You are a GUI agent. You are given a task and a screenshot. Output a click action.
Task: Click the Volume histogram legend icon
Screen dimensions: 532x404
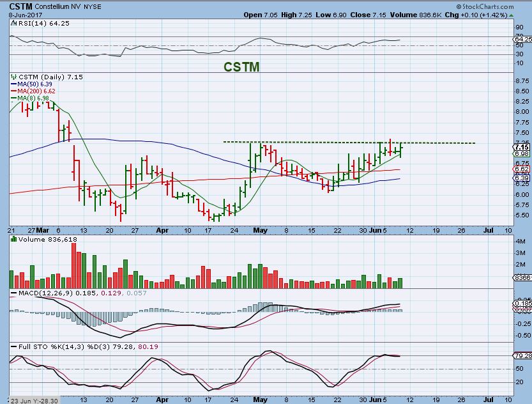pos(13,239)
